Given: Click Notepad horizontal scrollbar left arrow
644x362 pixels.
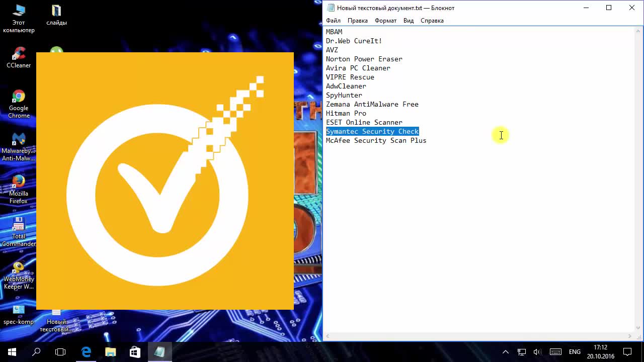Looking at the screenshot, I should click(328, 336).
